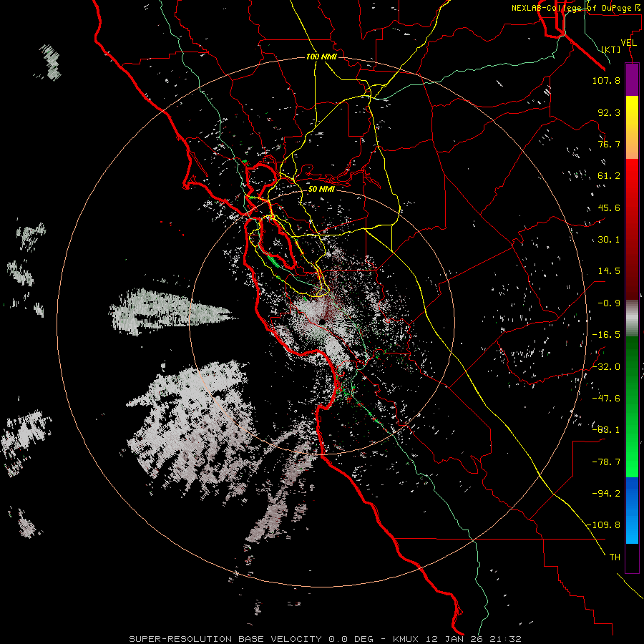Click the 50 NMI range ring label
Image resolution: width=644 pixels, height=644 pixels.
tap(321, 190)
